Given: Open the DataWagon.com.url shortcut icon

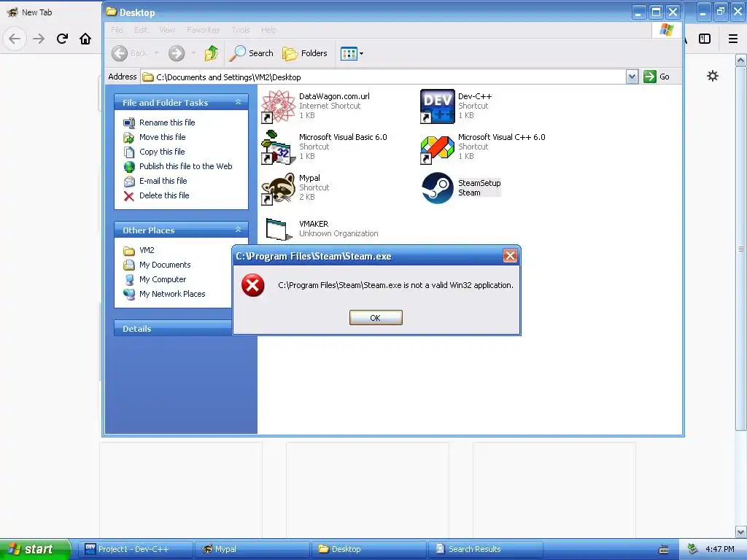Looking at the screenshot, I should tap(278, 106).
